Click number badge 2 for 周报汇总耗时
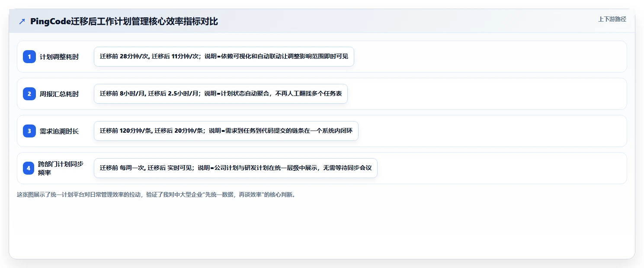This screenshot has width=644, height=268. [x=29, y=94]
